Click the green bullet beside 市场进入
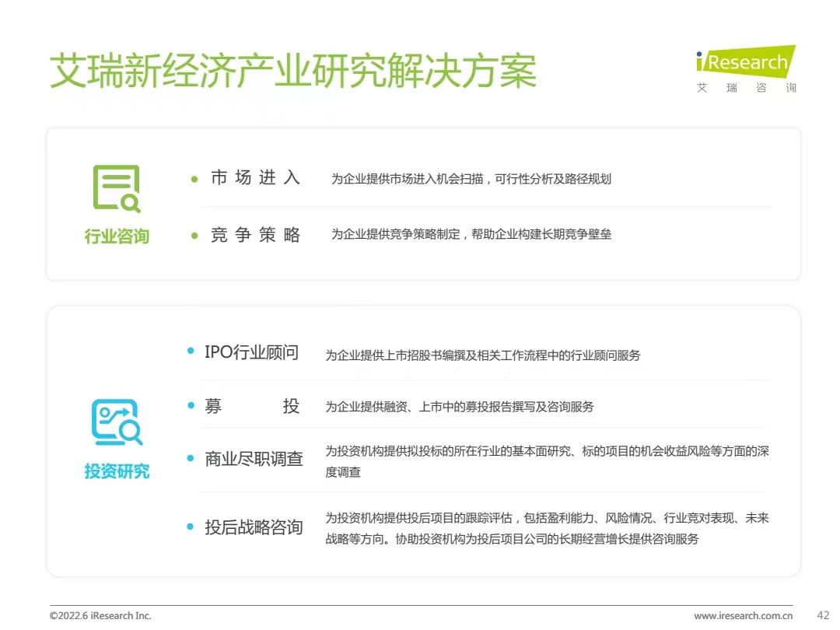Screen dimensions: 840x630 tap(193, 178)
